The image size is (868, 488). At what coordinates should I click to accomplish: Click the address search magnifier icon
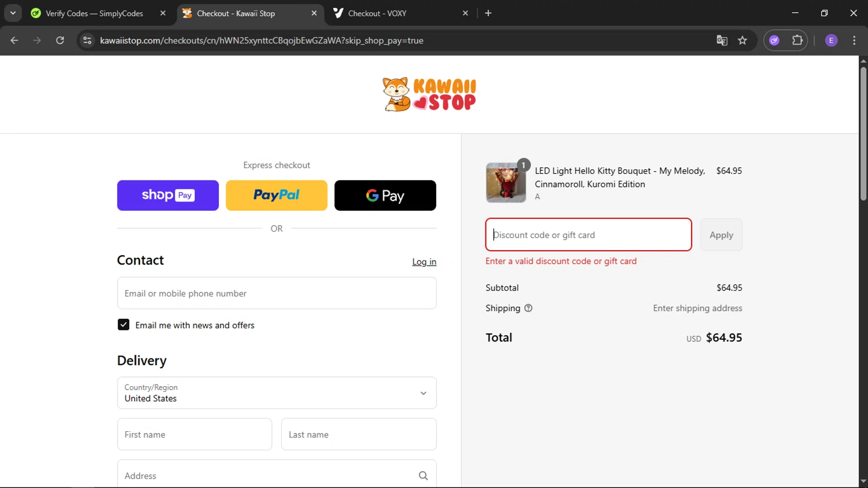[x=423, y=476]
